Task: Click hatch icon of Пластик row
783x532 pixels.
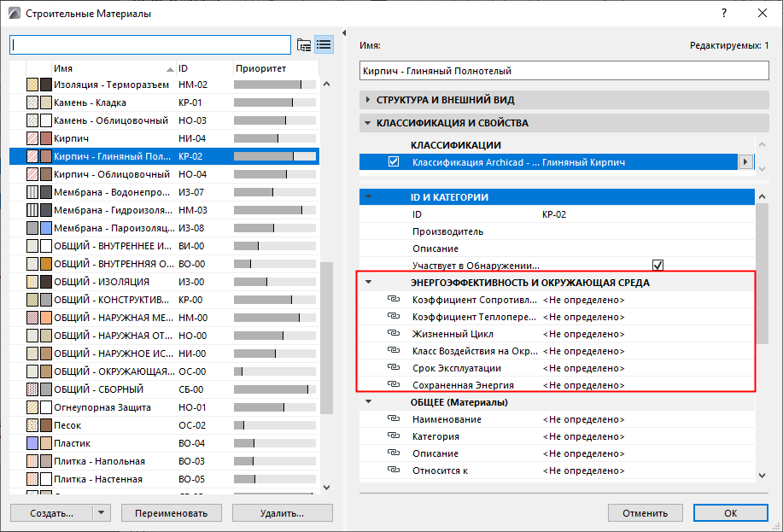Action: tap(32, 443)
